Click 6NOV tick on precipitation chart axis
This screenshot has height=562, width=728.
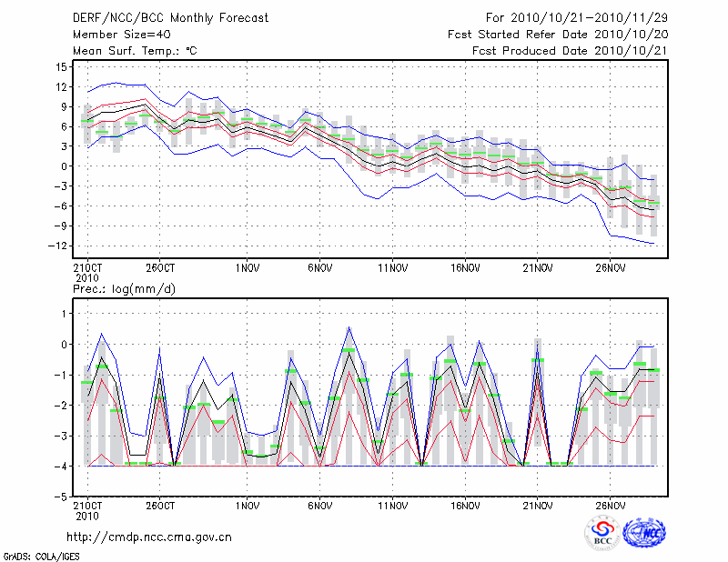tap(319, 506)
